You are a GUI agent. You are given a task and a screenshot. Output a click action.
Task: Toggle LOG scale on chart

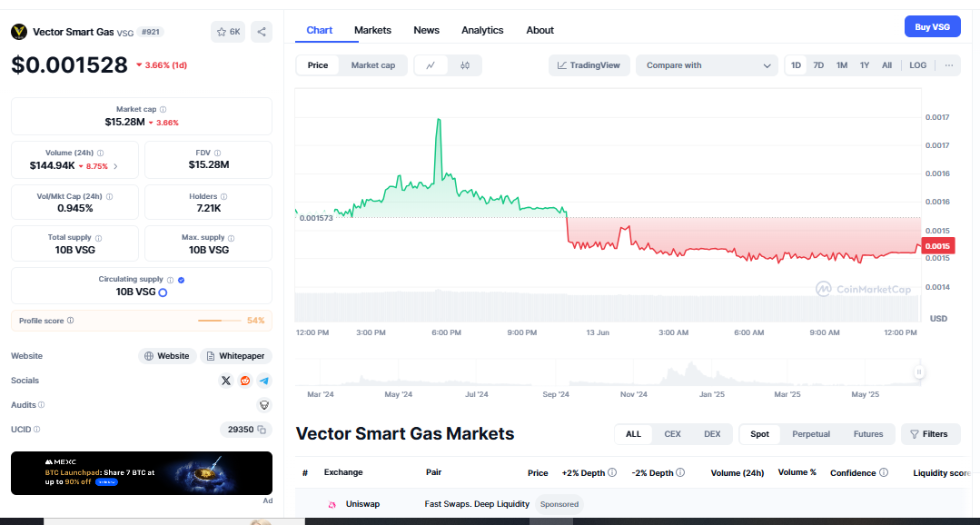(x=918, y=65)
